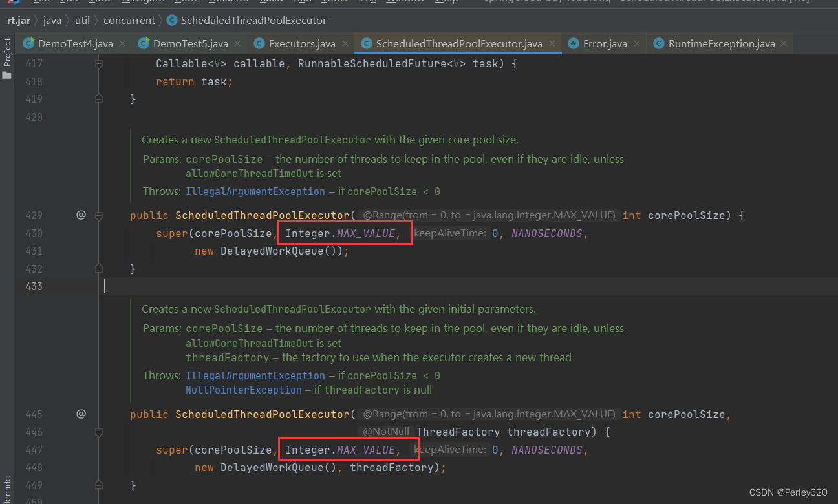Click RunnableScheduledFuture on line 417
The height and width of the screenshot is (504, 838).
(372, 64)
